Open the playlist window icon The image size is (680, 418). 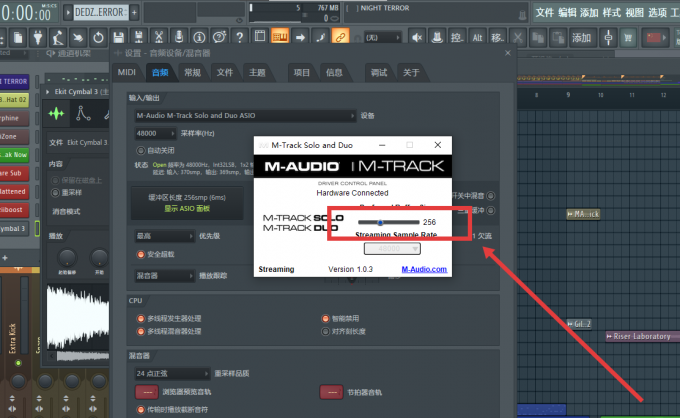pos(260,36)
